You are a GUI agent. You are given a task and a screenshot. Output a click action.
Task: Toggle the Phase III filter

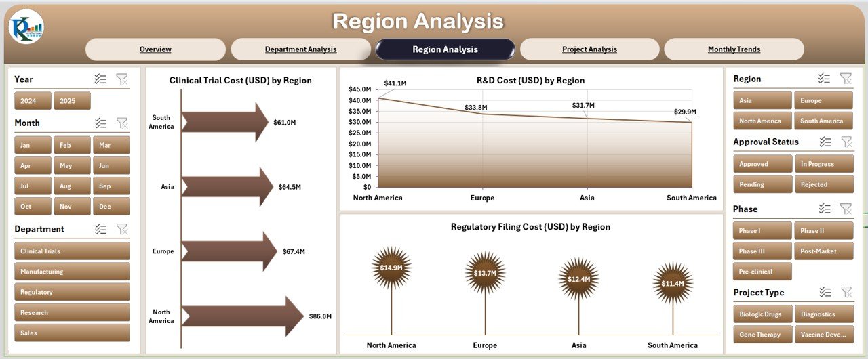(762, 251)
